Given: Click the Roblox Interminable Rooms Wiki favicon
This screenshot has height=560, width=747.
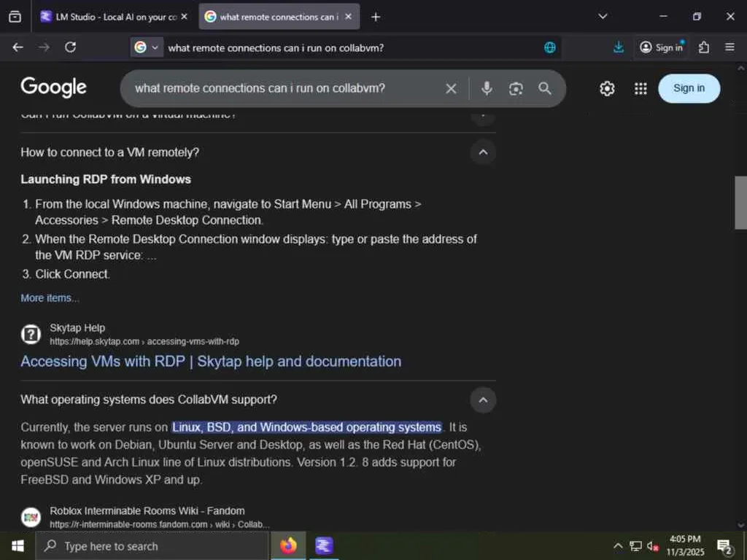Looking at the screenshot, I should (x=31, y=517).
